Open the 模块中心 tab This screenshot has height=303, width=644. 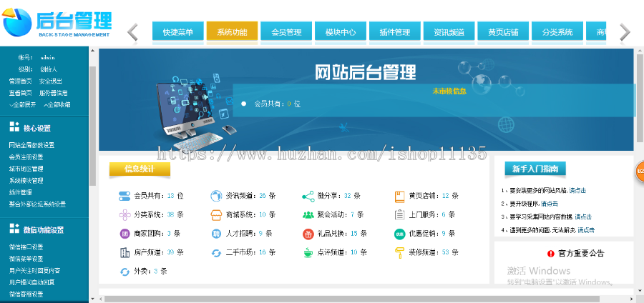tap(341, 32)
